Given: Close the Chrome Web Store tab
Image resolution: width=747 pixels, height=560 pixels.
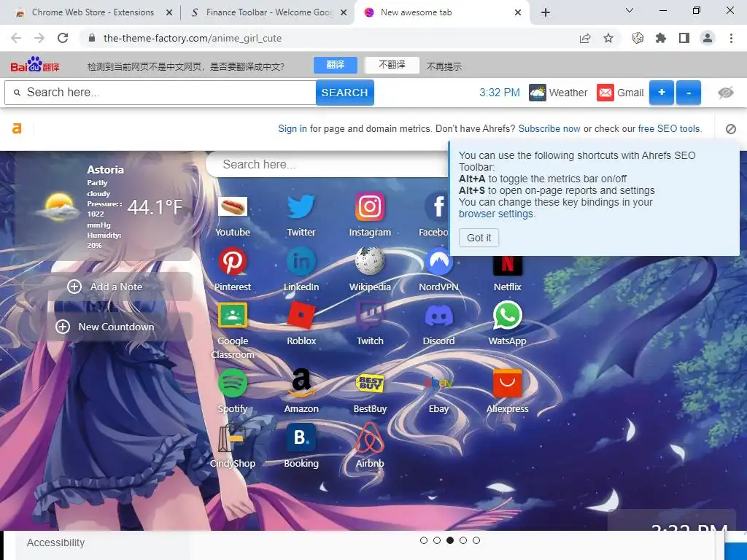Looking at the screenshot, I should coord(169,13).
